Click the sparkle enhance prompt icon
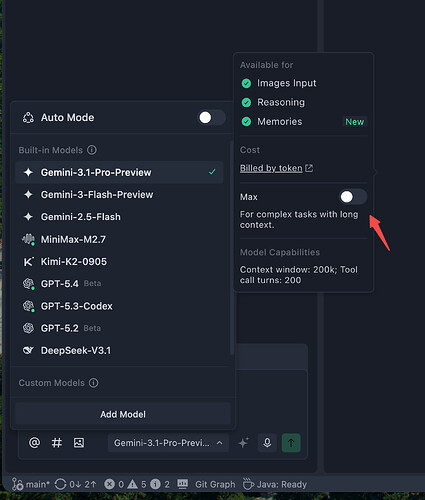425x500 pixels. (243, 443)
